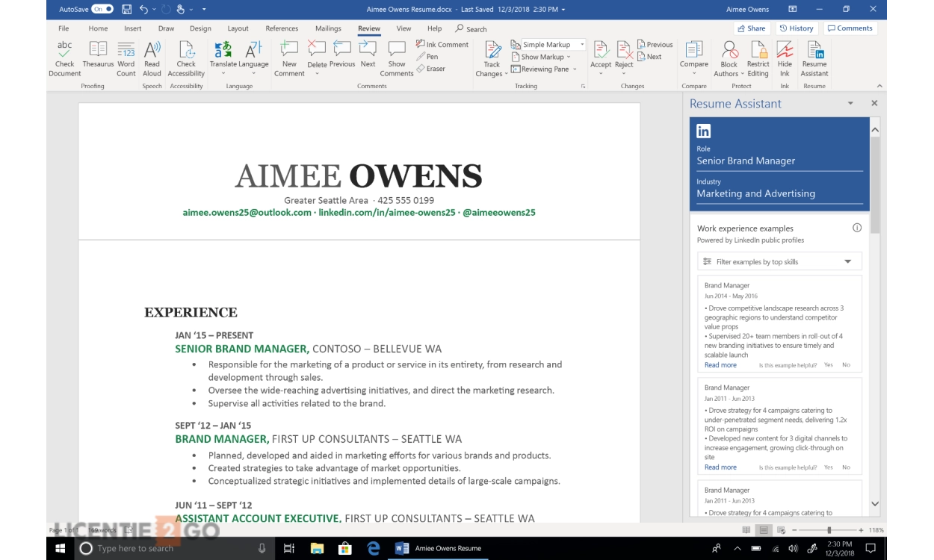The image size is (934, 560).
Task: Click the Share button
Action: [752, 28]
